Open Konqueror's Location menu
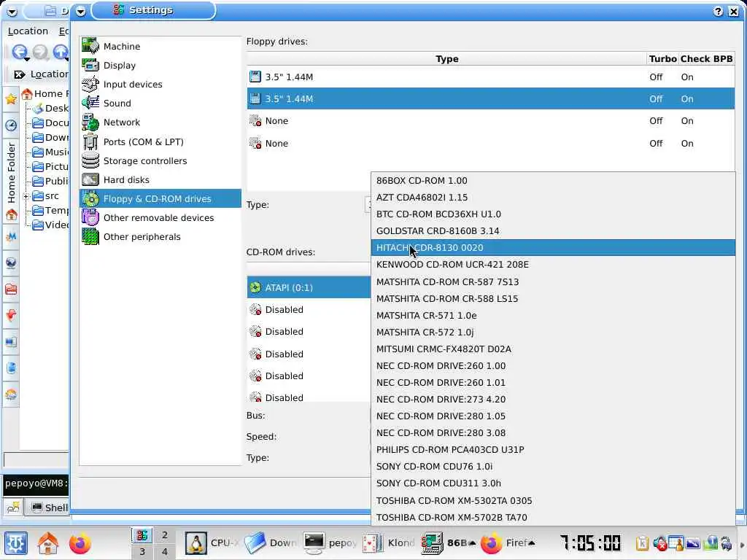 pos(28,31)
